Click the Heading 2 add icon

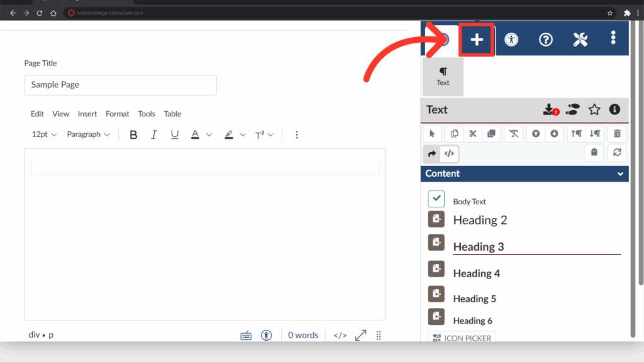pyautogui.click(x=436, y=219)
